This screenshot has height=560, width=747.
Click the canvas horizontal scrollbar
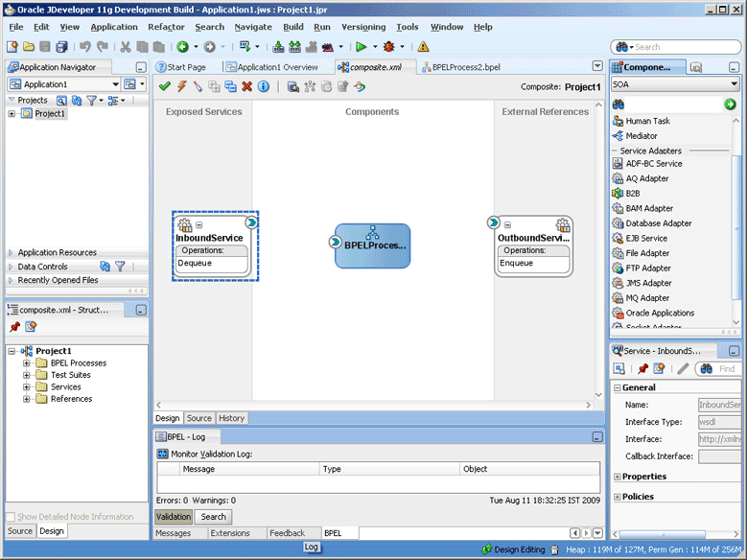(x=374, y=405)
